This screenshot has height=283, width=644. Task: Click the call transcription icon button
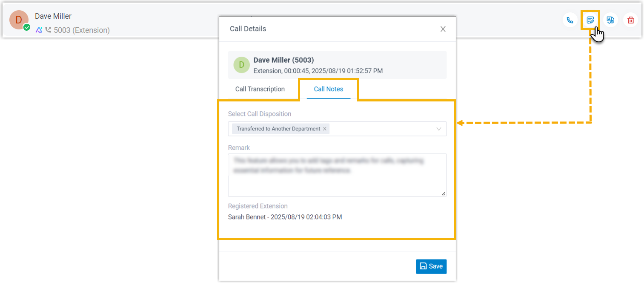click(610, 20)
